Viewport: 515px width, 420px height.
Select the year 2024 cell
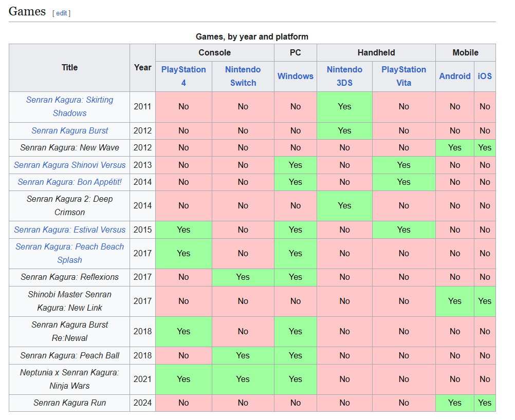[142, 403]
